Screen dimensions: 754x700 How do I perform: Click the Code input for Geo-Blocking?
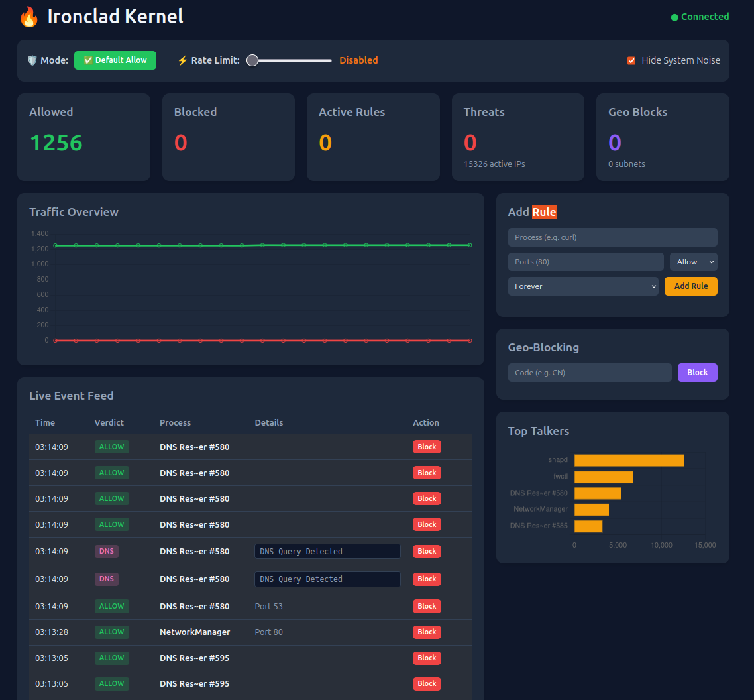(589, 372)
